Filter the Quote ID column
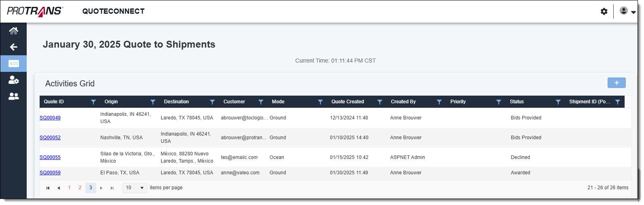 93,102
